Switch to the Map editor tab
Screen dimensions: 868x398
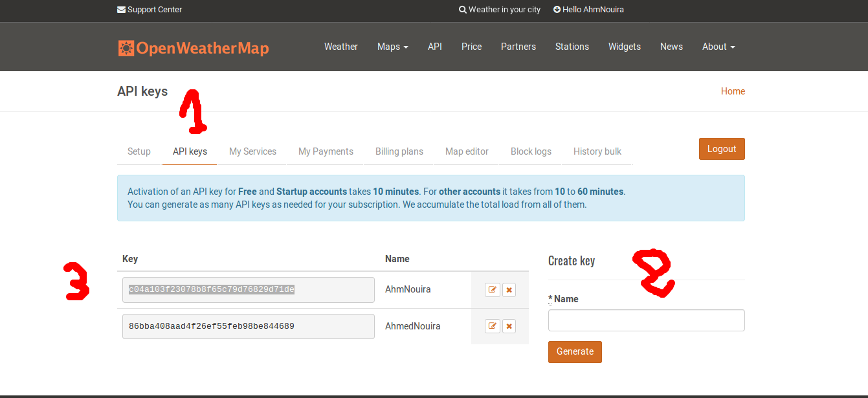coord(467,151)
